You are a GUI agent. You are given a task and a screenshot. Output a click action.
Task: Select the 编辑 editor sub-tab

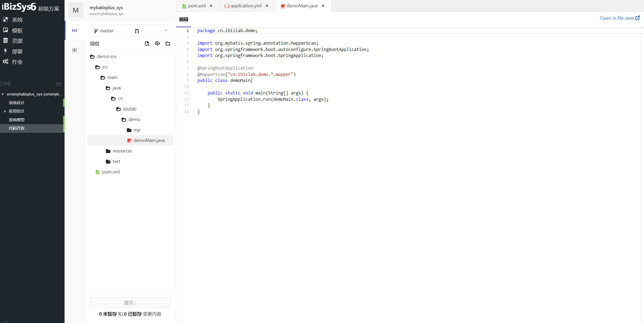point(184,19)
